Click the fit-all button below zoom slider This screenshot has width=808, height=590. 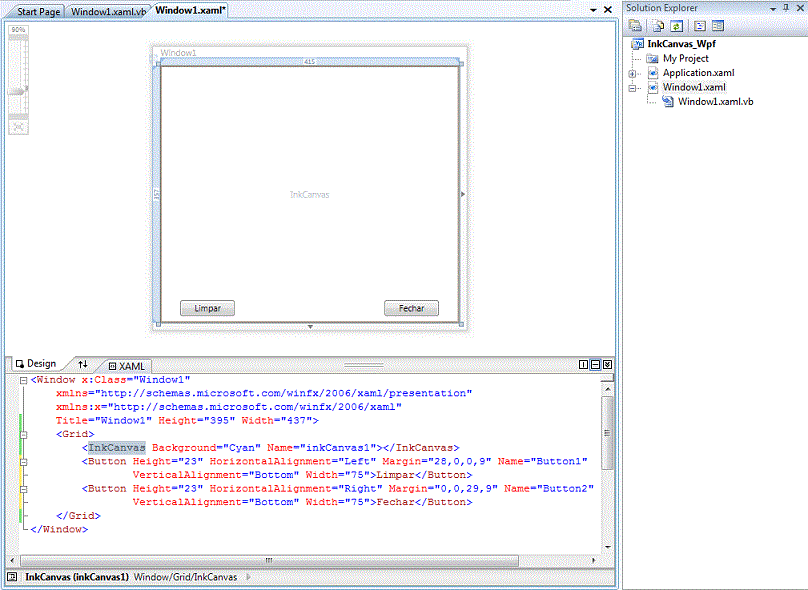click(19, 127)
